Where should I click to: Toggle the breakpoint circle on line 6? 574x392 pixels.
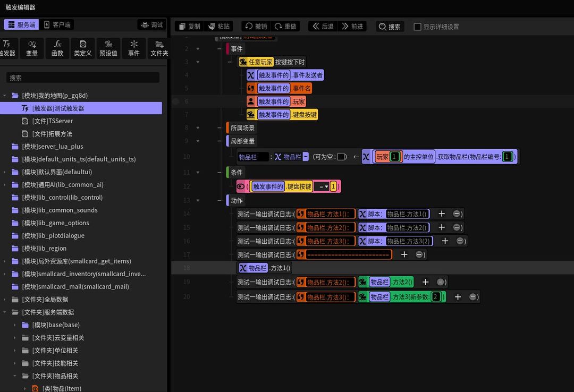click(176, 101)
